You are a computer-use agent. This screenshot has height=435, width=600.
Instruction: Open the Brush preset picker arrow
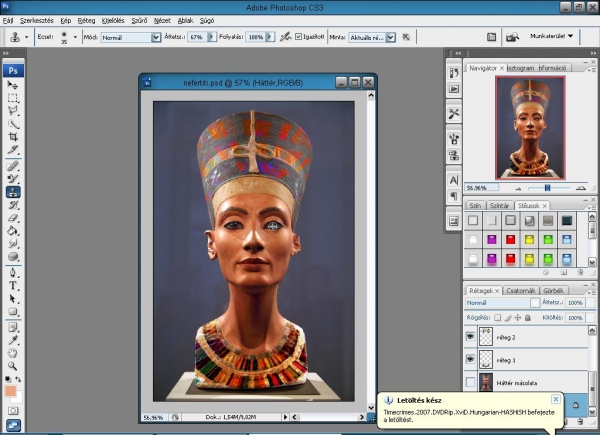coord(75,37)
